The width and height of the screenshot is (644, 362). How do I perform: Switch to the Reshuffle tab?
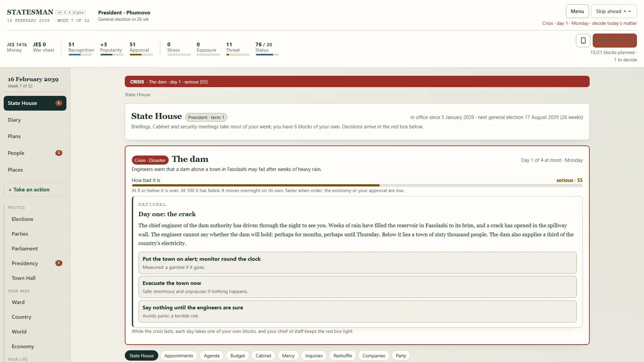click(x=342, y=356)
